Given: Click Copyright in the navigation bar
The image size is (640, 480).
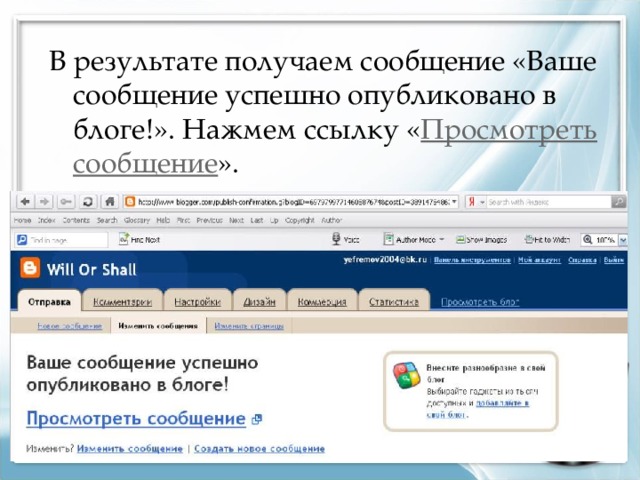Looking at the screenshot, I should pyautogui.click(x=300, y=220).
